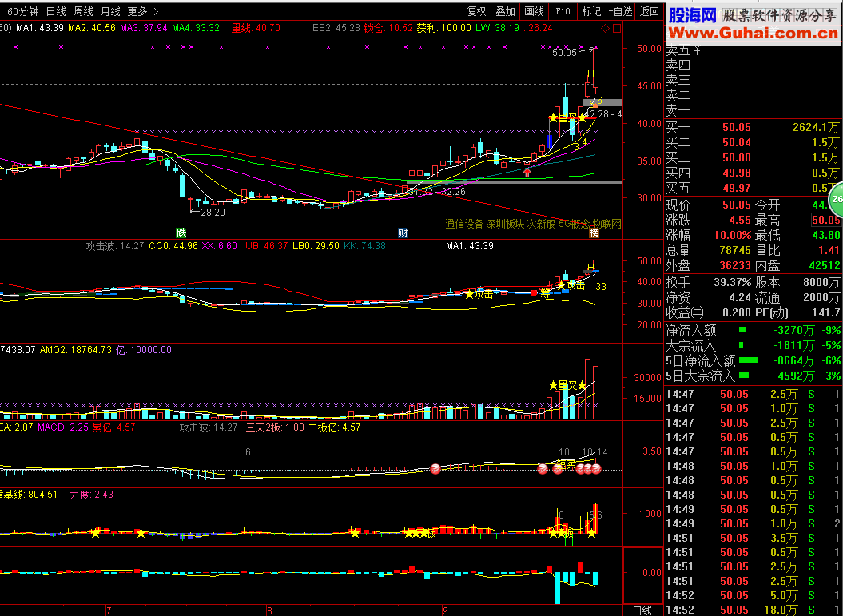The image size is (843, 616).
Task: Select the 买二 row at 50.04
Action: click(x=753, y=142)
